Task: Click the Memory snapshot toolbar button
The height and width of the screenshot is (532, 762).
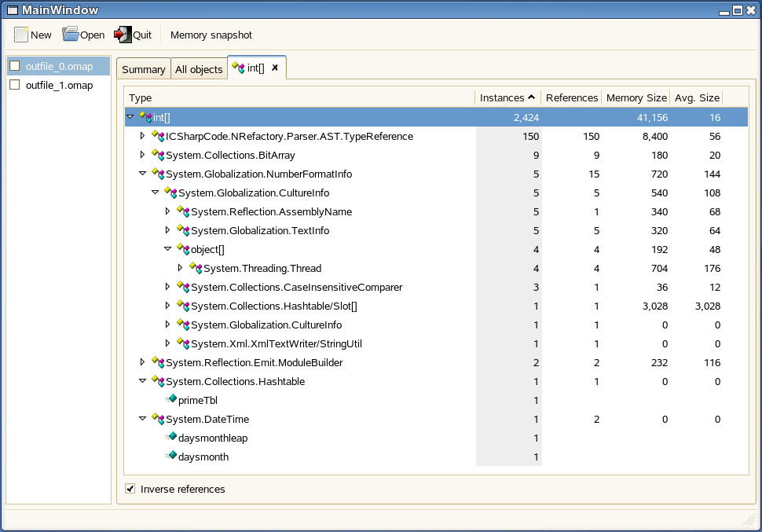Action: (211, 35)
